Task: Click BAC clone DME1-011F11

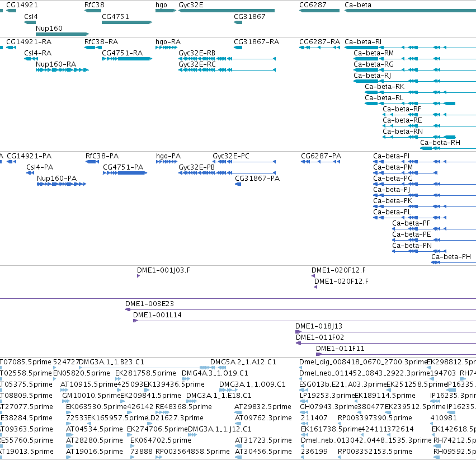Action: click(340, 349)
